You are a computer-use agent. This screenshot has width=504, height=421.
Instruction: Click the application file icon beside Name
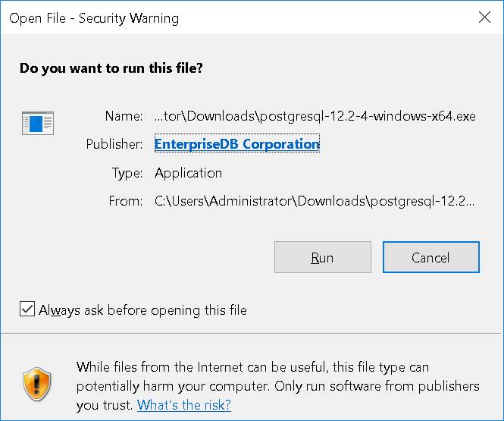point(37,122)
